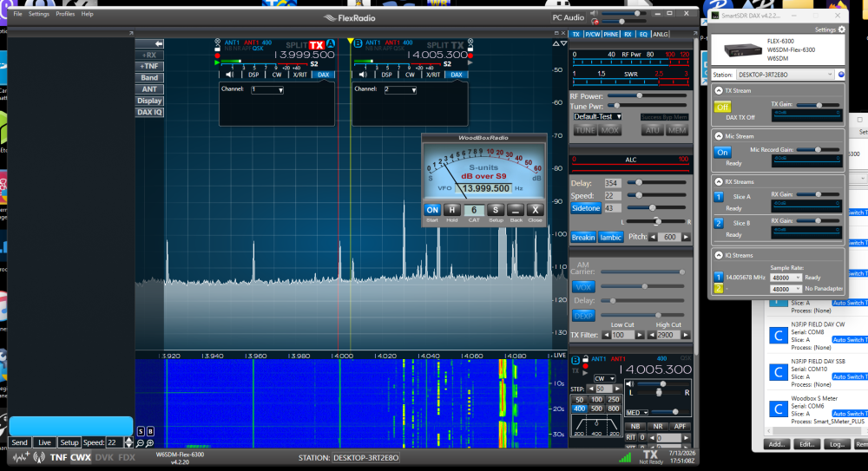Click the green play arrow on slice A
This screenshot has height=471, width=868.
[218, 63]
